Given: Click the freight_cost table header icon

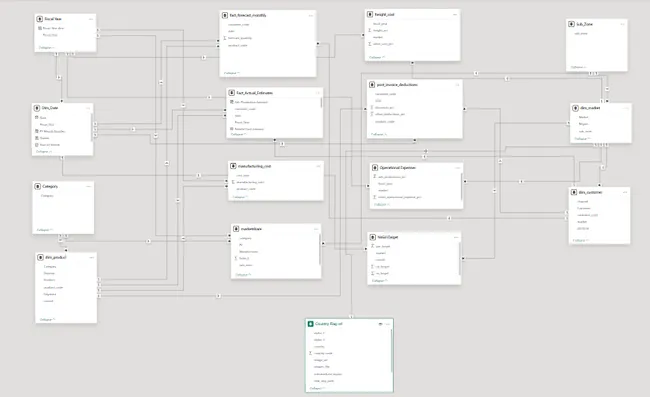Looking at the screenshot, I should click(x=370, y=15).
